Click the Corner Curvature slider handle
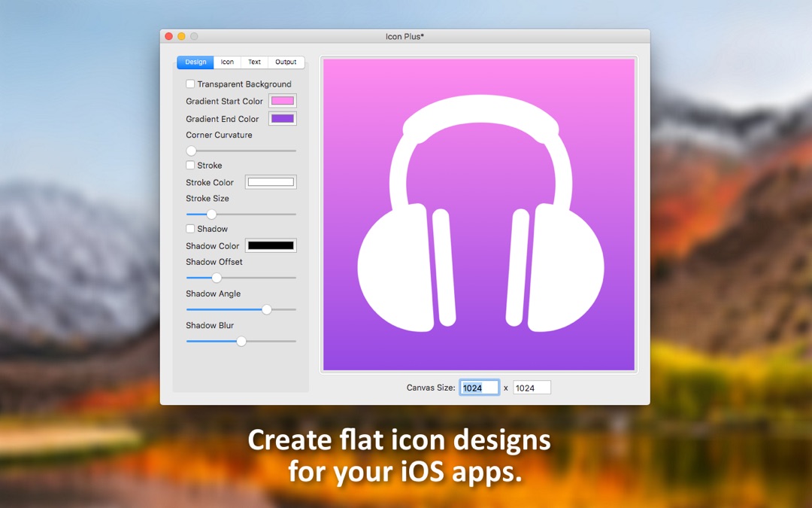812x508 pixels. pyautogui.click(x=190, y=151)
